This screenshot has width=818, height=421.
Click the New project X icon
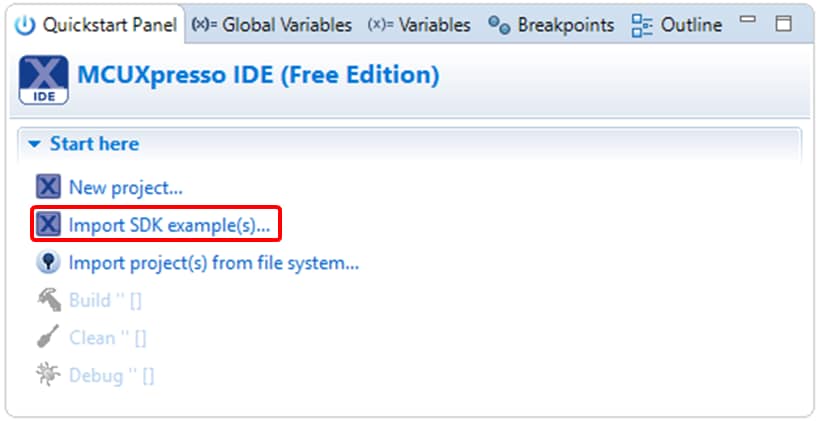pyautogui.click(x=48, y=186)
